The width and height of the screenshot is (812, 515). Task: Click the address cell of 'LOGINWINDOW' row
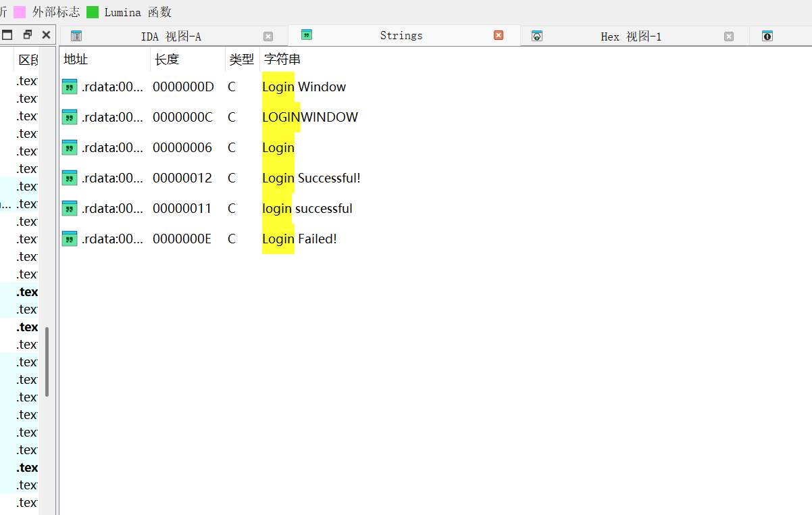click(112, 117)
